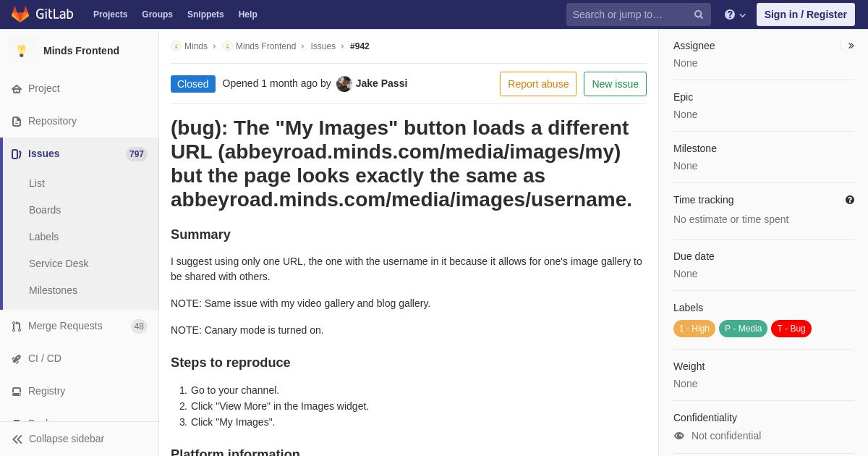Click the Steps to reproduce heading
Image resolution: width=868 pixels, height=456 pixels.
tap(231, 363)
